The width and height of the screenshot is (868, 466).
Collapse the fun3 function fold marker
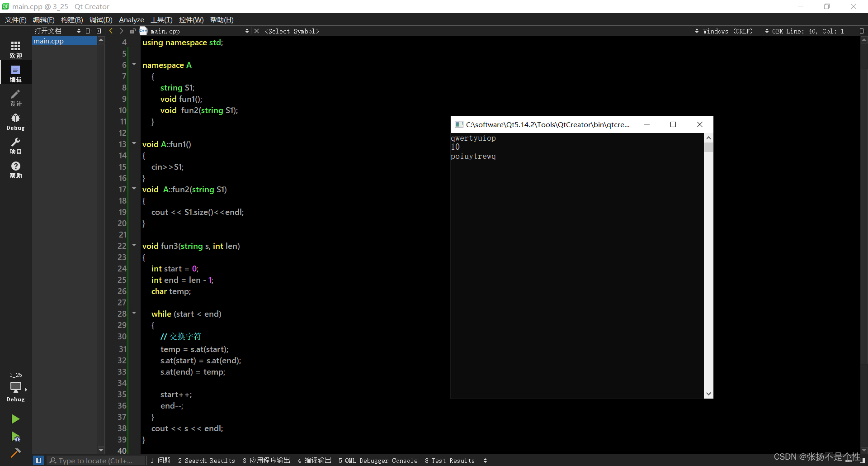(134, 245)
